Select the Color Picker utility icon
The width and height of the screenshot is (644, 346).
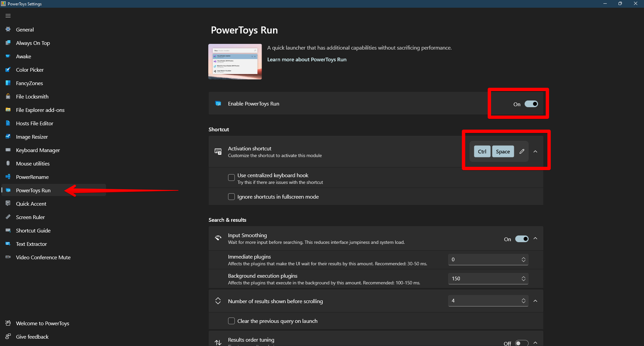[8, 70]
